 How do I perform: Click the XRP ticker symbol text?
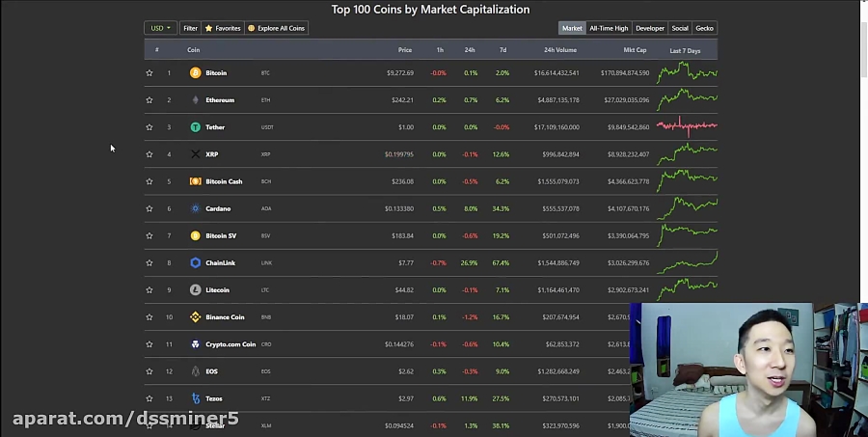[266, 154]
